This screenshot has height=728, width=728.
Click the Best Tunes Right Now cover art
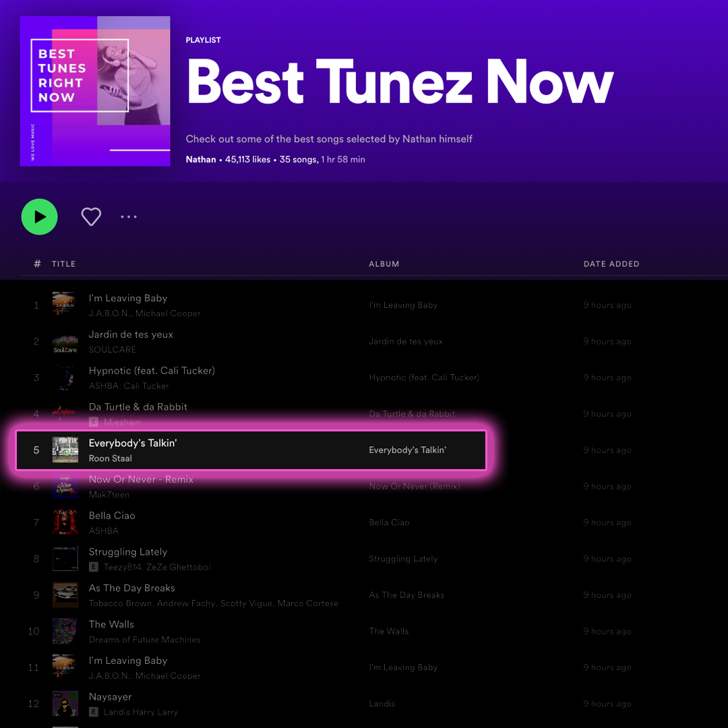(95, 91)
